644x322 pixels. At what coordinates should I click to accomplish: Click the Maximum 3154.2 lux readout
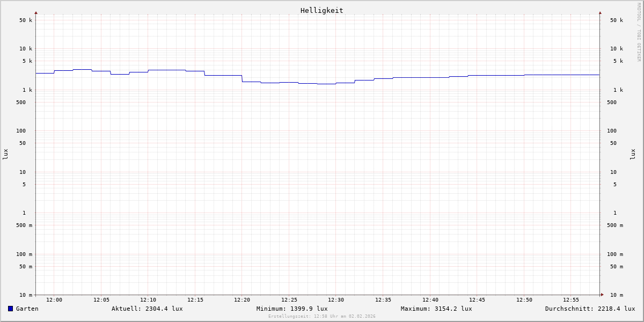click(x=436, y=309)
